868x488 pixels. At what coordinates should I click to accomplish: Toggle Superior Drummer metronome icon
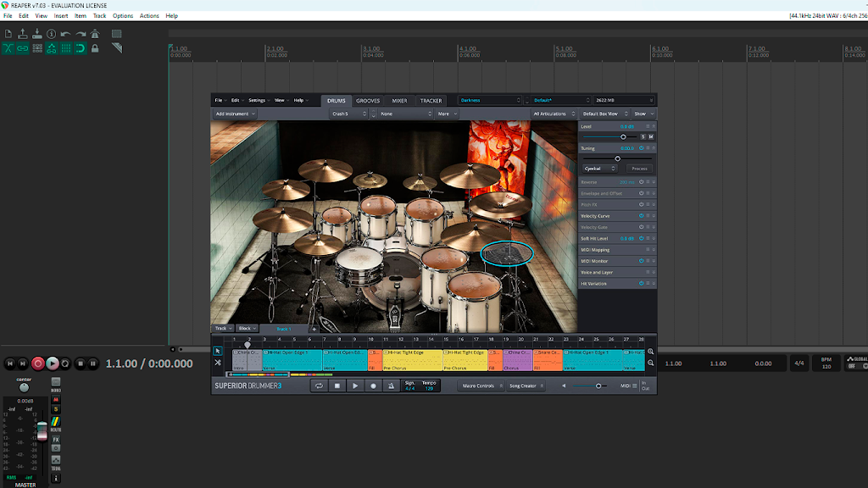[x=391, y=386]
